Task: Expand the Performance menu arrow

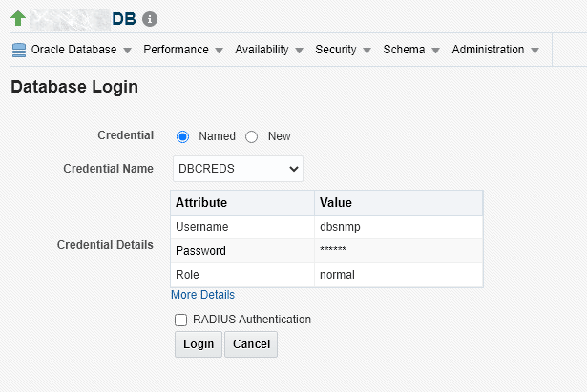Action: [219, 51]
